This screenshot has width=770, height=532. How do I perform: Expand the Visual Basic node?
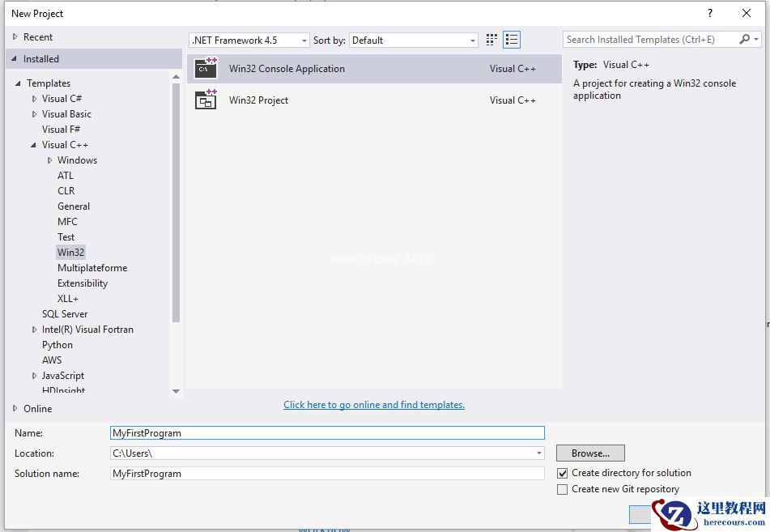click(x=34, y=114)
